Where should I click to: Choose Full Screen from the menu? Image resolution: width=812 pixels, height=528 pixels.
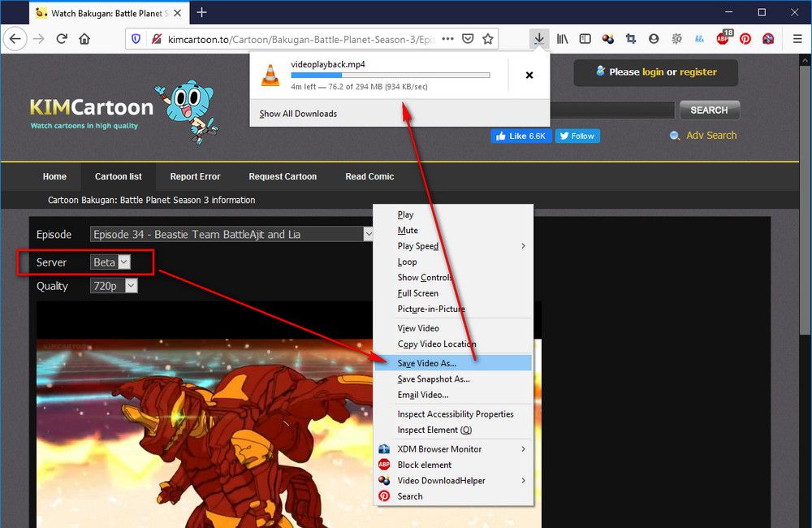point(453,293)
